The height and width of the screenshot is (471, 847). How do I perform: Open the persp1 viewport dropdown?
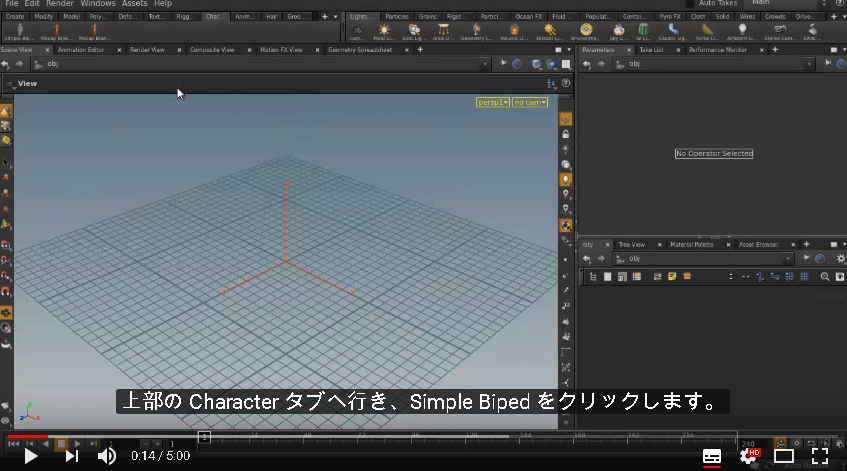(493, 102)
